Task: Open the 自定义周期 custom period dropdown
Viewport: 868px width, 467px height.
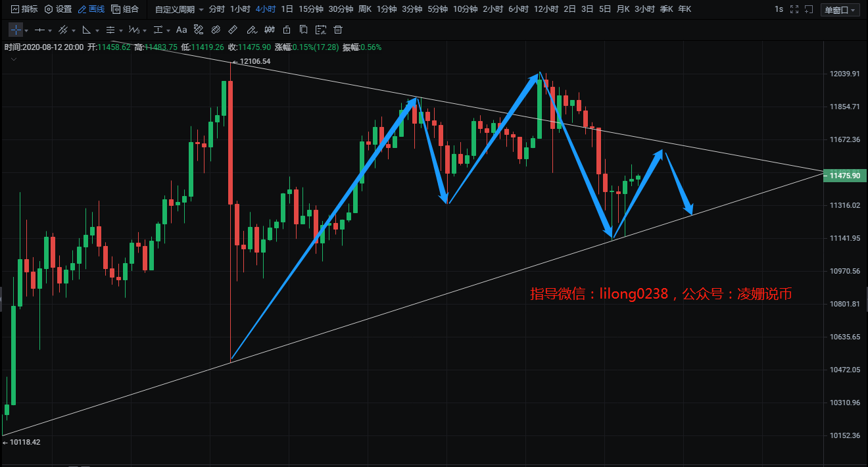Action: click(179, 9)
